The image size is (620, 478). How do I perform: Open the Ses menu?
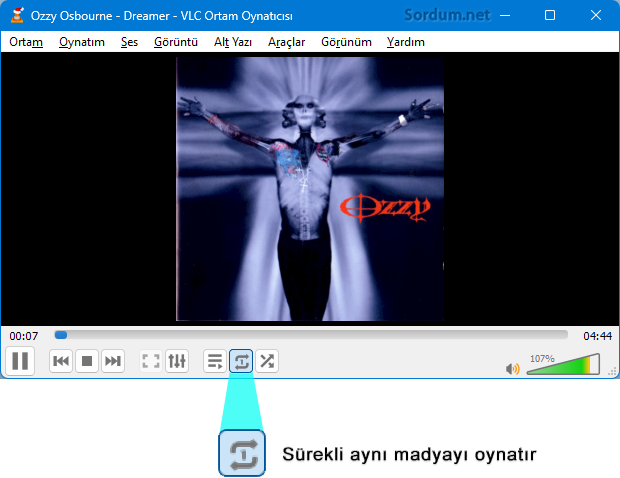click(129, 42)
